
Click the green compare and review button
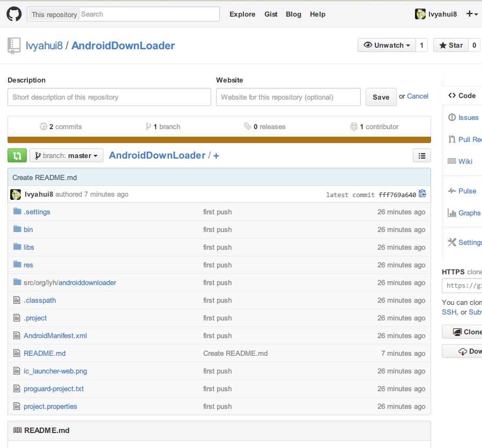click(17, 155)
